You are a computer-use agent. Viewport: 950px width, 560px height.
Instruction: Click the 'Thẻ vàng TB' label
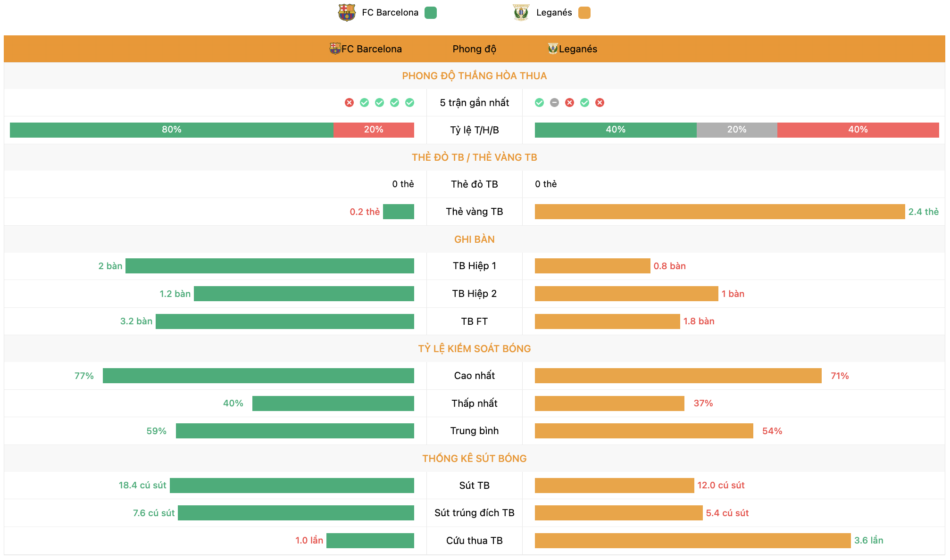click(475, 212)
